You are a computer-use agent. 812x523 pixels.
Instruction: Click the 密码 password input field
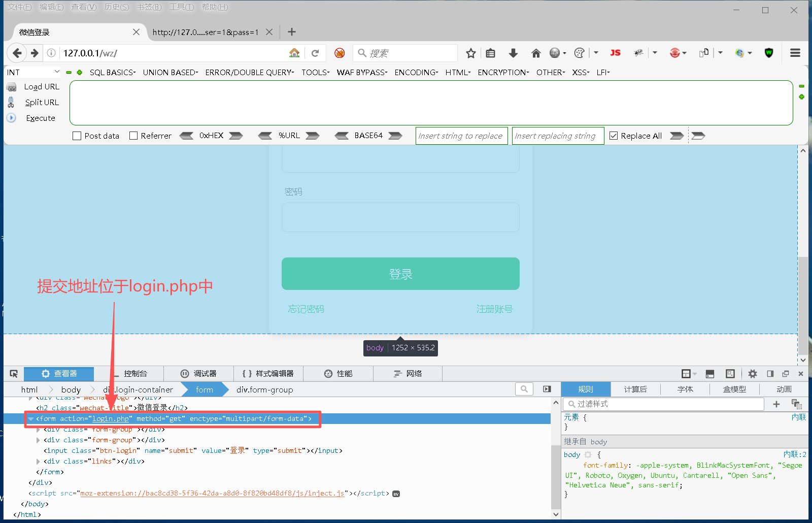(400, 217)
